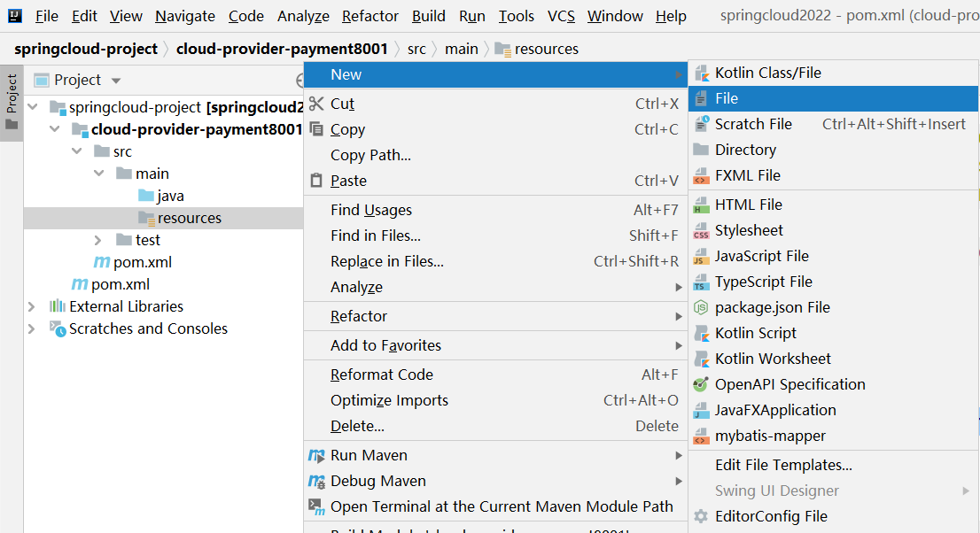Click the Run Maven icon
The width and height of the screenshot is (980, 533).
pyautogui.click(x=317, y=455)
